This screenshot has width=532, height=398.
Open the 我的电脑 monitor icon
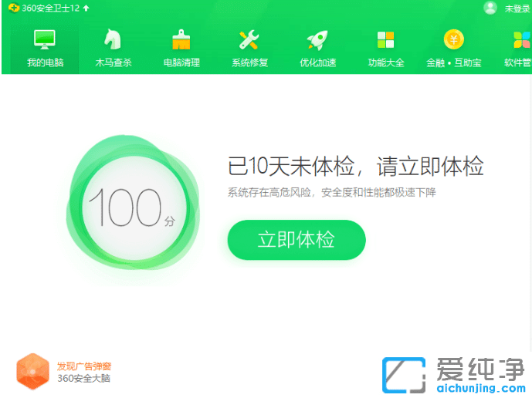coord(45,39)
